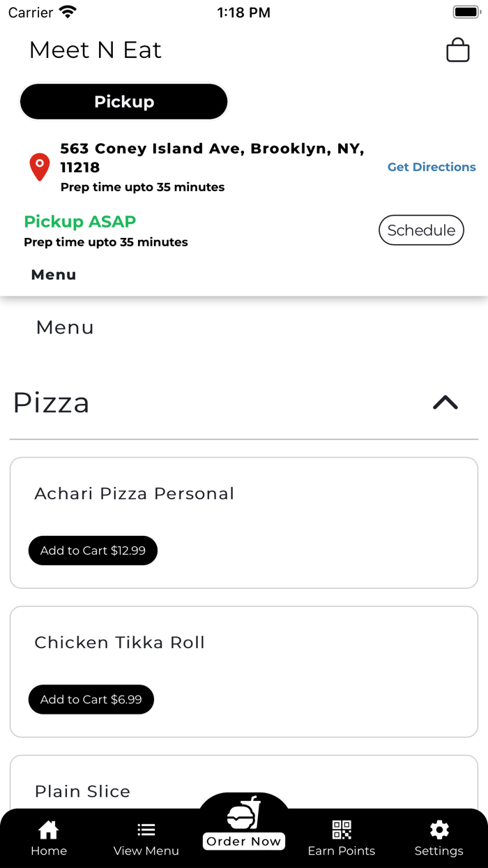Open the shopping bag cart icon
This screenshot has height=868, width=488.
(x=457, y=50)
